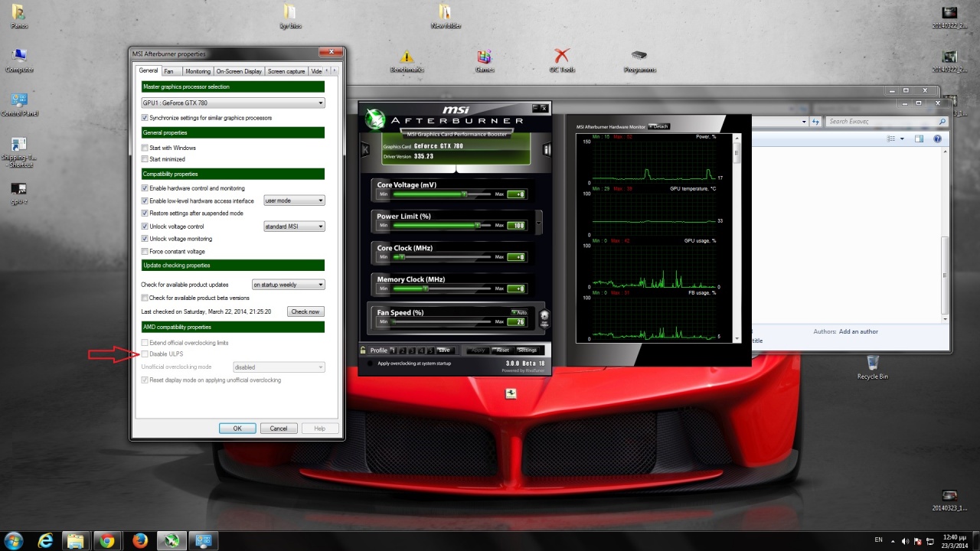Image resolution: width=980 pixels, height=551 pixels.
Task: Open Afterburner Settings button
Action: [528, 350]
